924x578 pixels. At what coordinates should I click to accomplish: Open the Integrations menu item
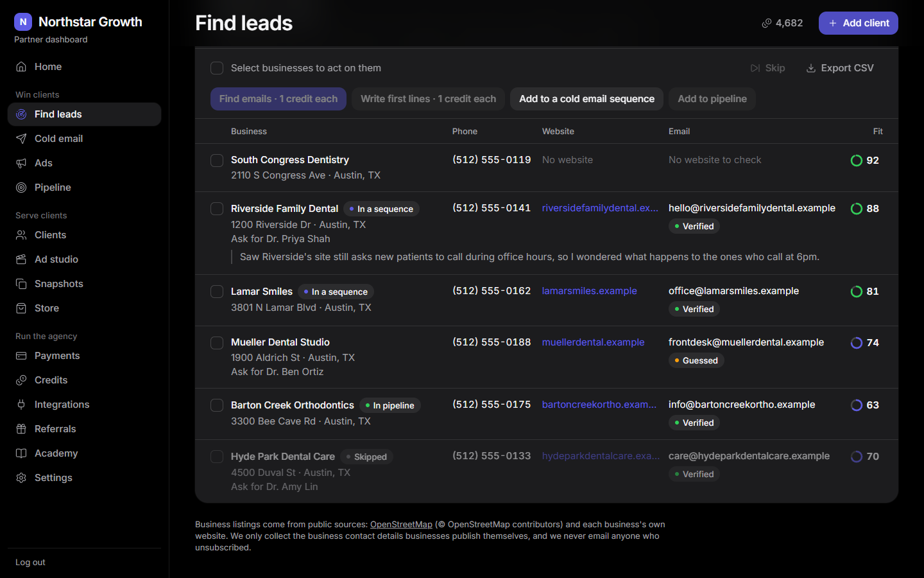[84, 405]
